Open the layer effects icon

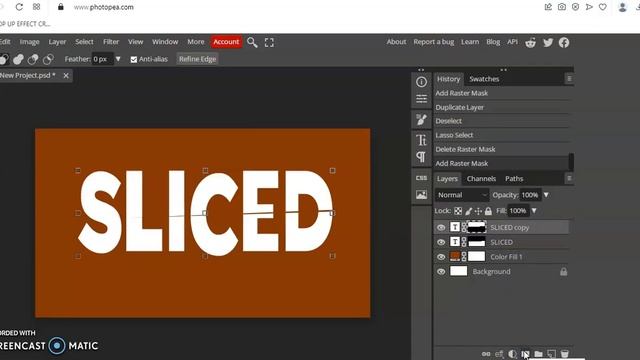499,354
